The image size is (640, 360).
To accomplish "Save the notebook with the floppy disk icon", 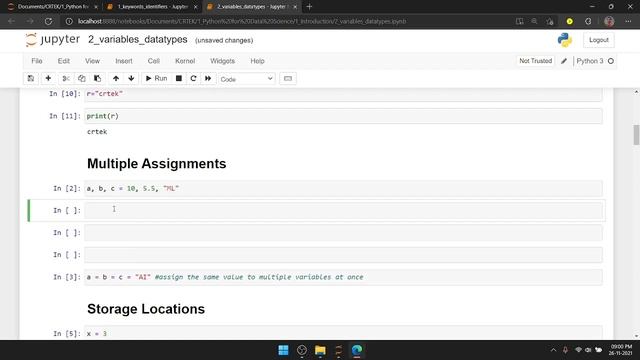I will 31,78.
